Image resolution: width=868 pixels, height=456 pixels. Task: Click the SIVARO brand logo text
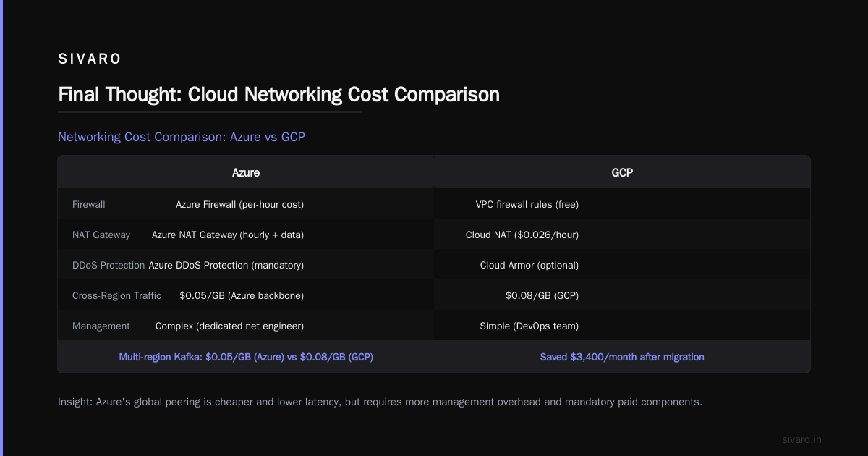[x=90, y=59]
